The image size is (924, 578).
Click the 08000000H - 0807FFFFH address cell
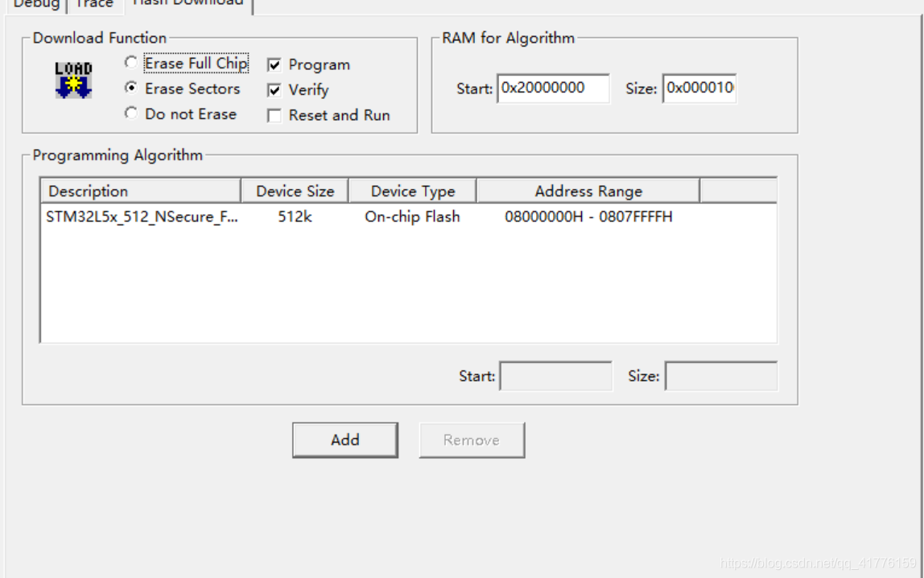click(588, 217)
